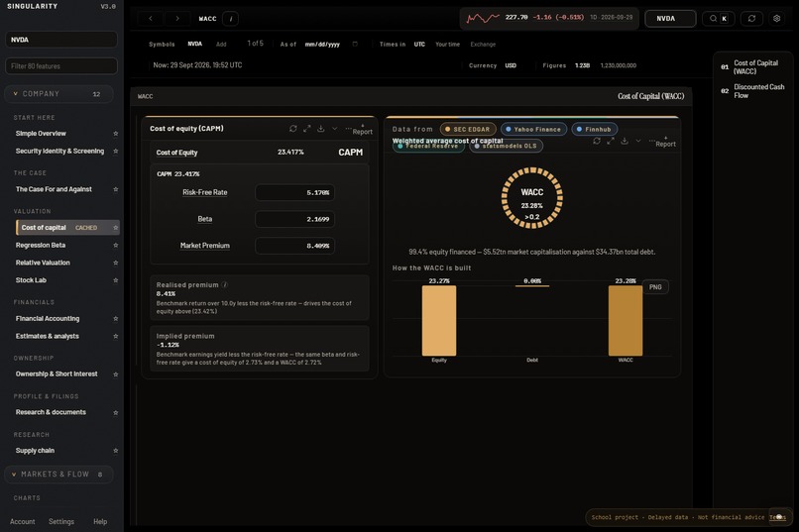
Task: Star Security Identity & Screening
Action: click(x=116, y=152)
